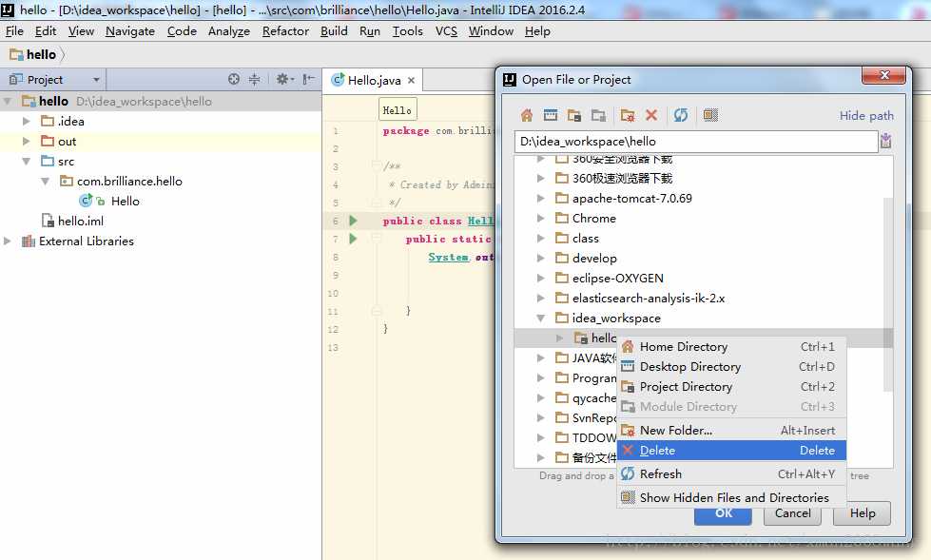Open the Analyze menu
Screen dimensions: 931x560
pyautogui.click(x=228, y=30)
